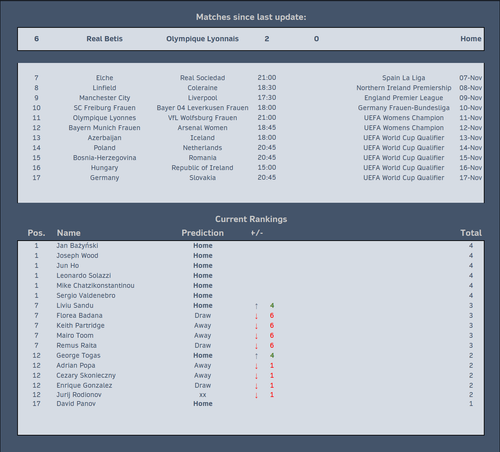The height and width of the screenshot is (452, 500).
Task: Select the Elche fixture name
Action: point(104,78)
